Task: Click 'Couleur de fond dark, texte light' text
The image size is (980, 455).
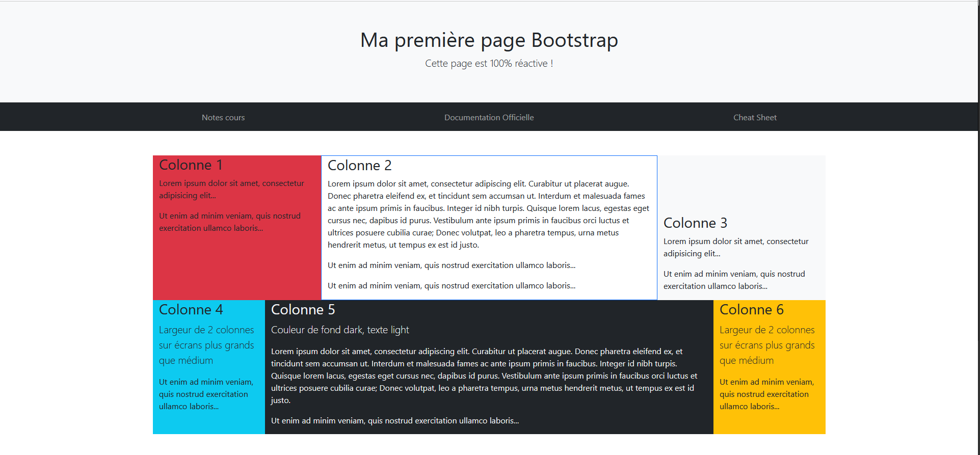Action: [340, 330]
